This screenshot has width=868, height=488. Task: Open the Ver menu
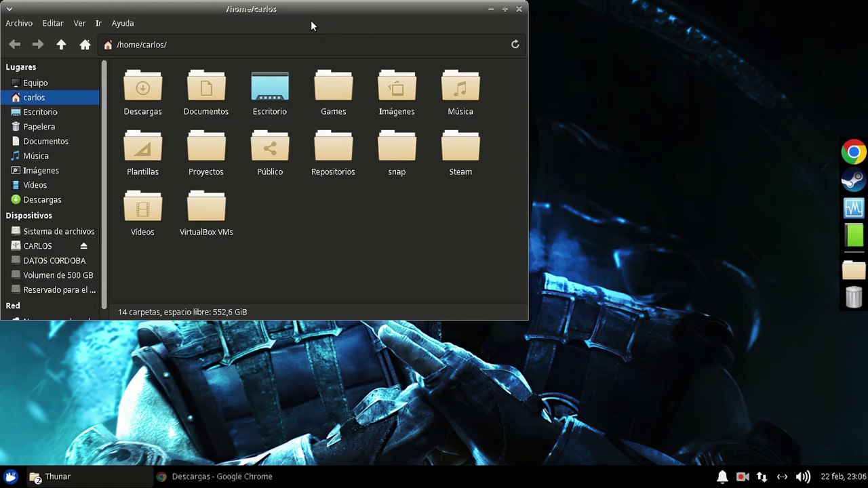(x=79, y=23)
